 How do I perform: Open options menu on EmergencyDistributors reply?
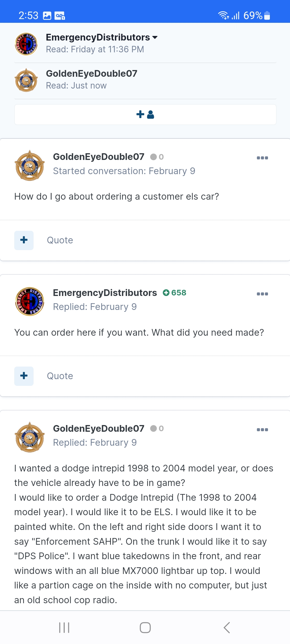coord(262,294)
